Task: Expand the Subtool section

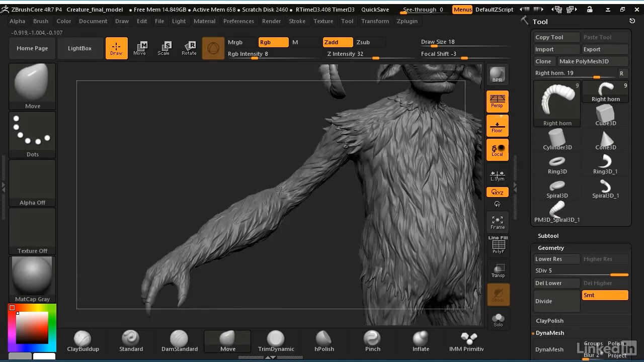Action: [x=548, y=236]
